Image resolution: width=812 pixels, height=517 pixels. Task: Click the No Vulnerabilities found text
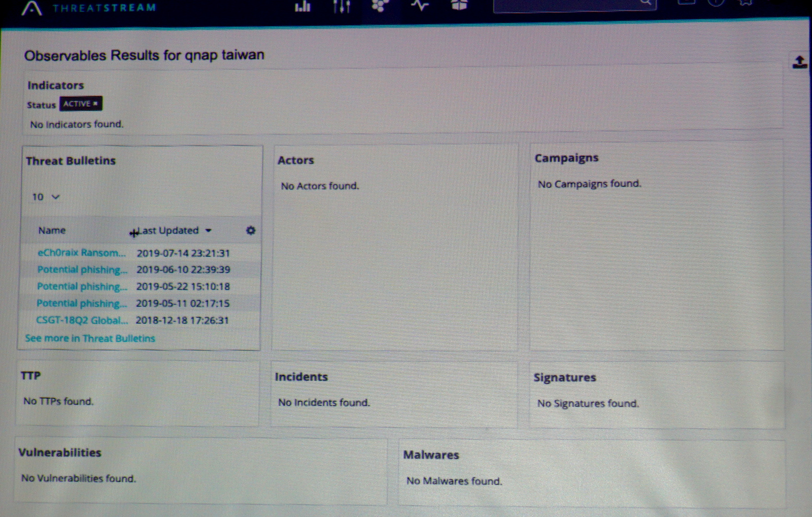[79, 478]
